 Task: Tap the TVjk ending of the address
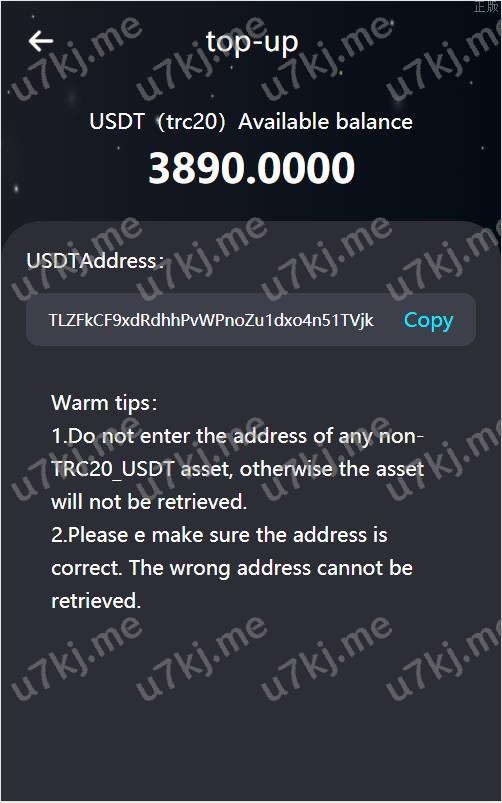click(x=357, y=321)
